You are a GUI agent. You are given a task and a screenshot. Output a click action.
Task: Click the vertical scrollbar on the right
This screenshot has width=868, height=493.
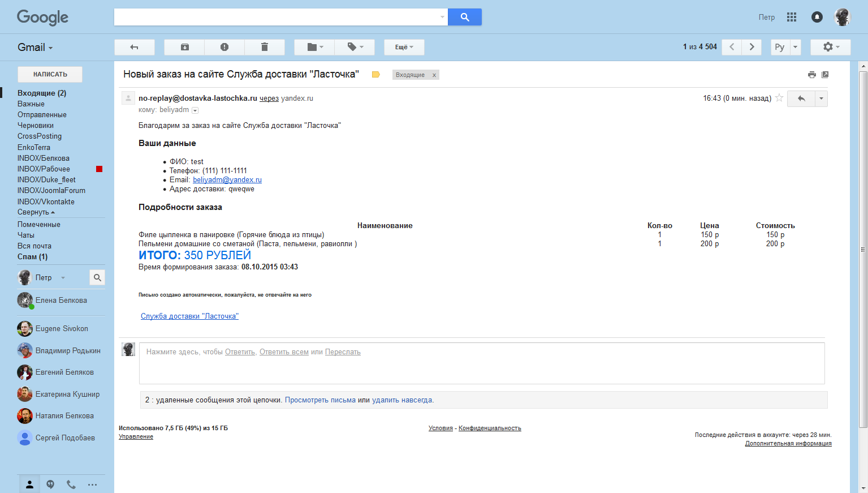click(x=863, y=249)
